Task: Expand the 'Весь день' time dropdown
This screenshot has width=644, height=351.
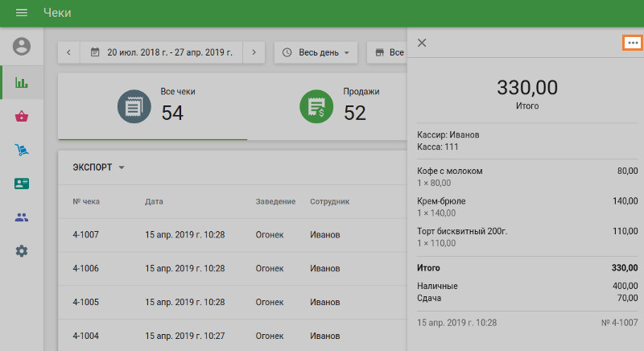Action: [316, 52]
